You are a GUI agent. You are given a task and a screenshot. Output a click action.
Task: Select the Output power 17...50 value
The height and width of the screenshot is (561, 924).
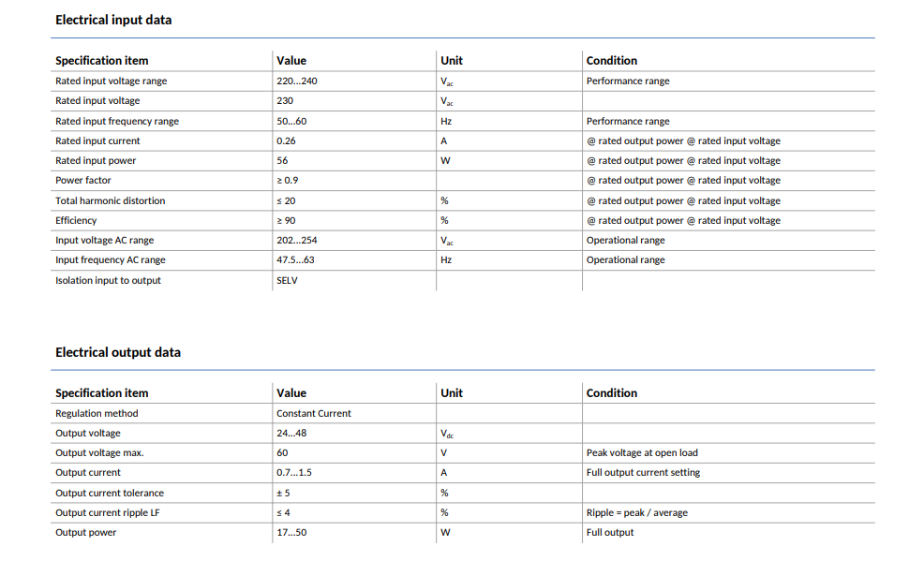pyautogui.click(x=291, y=532)
